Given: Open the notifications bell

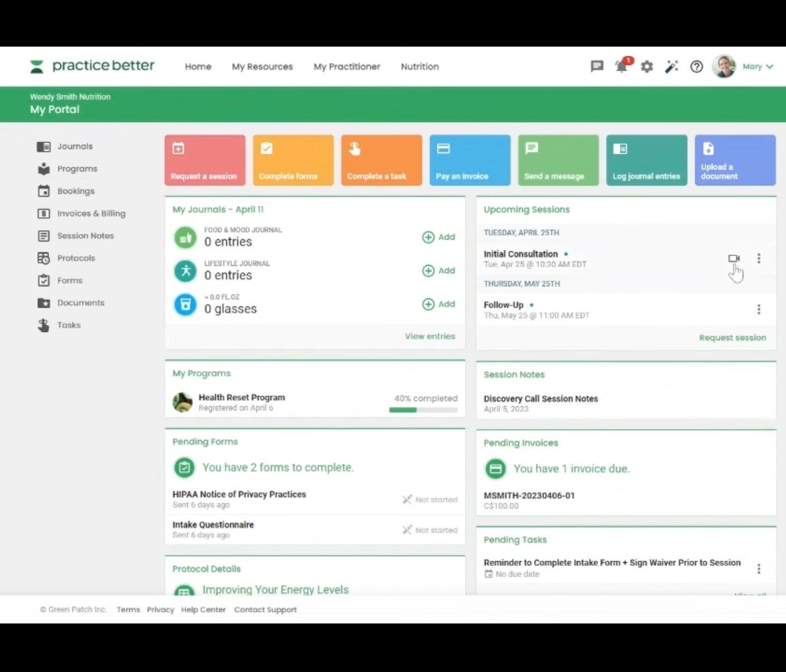Looking at the screenshot, I should [x=622, y=66].
